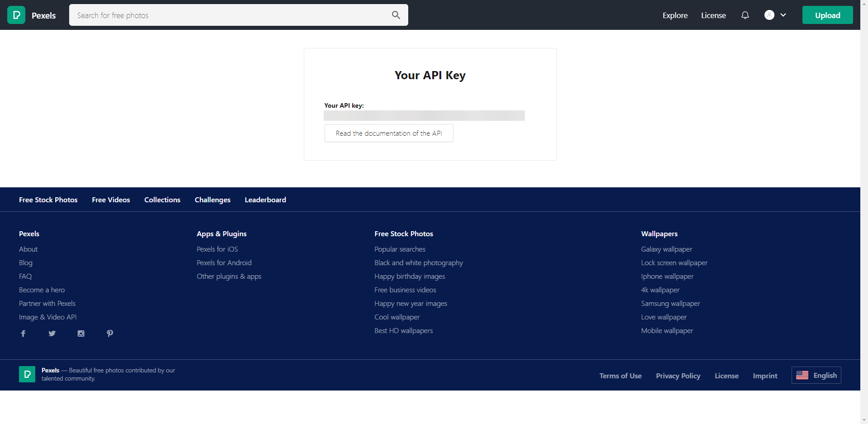Open Black and white photography link

tap(419, 262)
